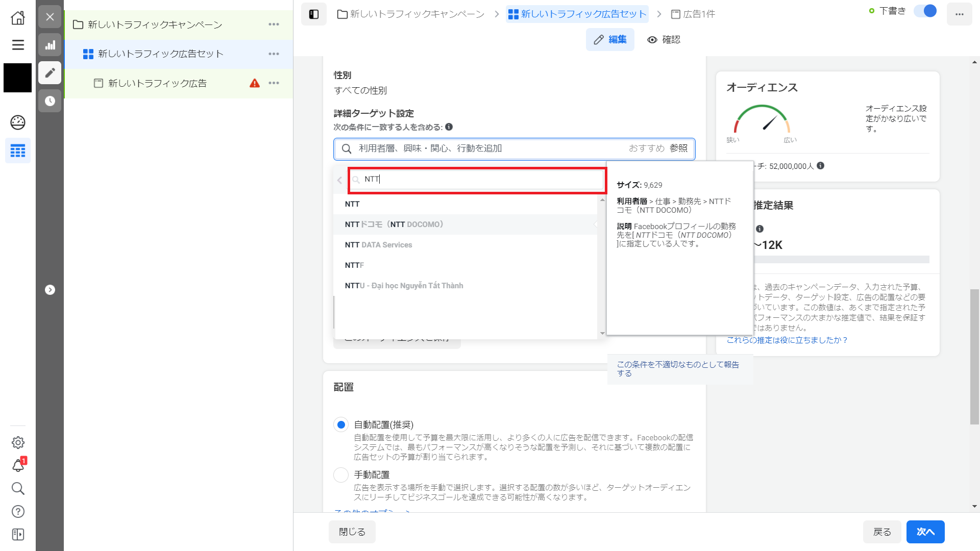Click この条件を不適切なものとして報告する link

[x=678, y=369]
